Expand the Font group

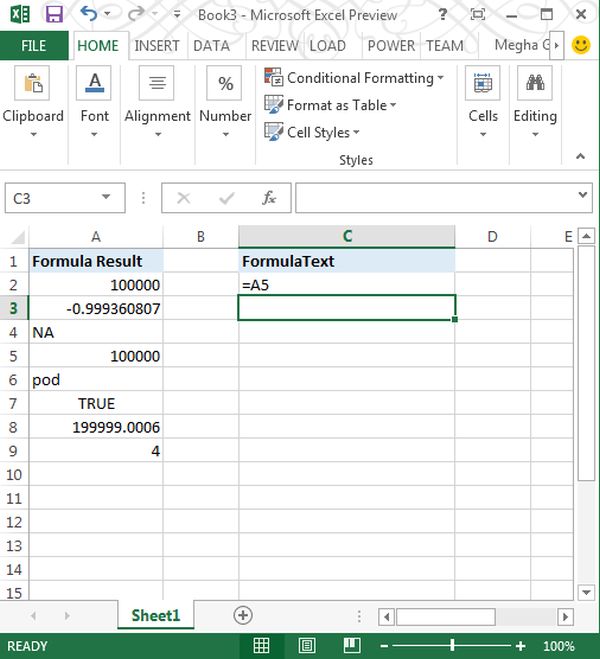click(x=94, y=102)
